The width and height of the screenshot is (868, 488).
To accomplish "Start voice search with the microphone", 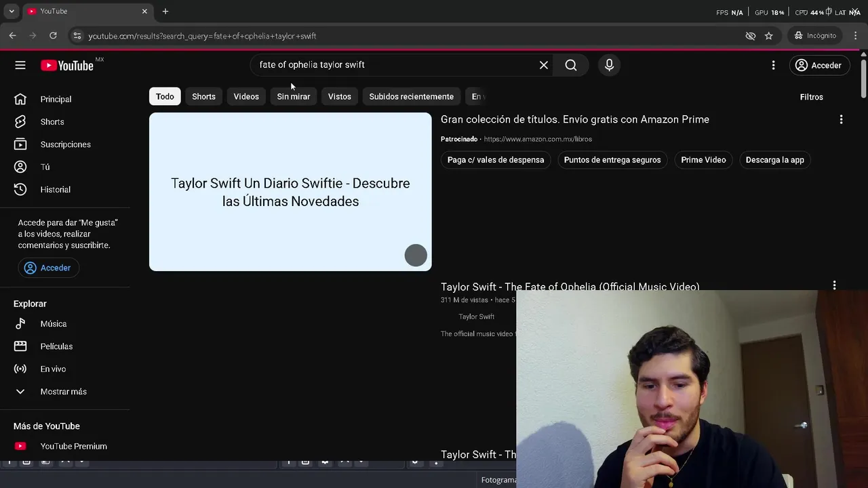I will tap(609, 65).
